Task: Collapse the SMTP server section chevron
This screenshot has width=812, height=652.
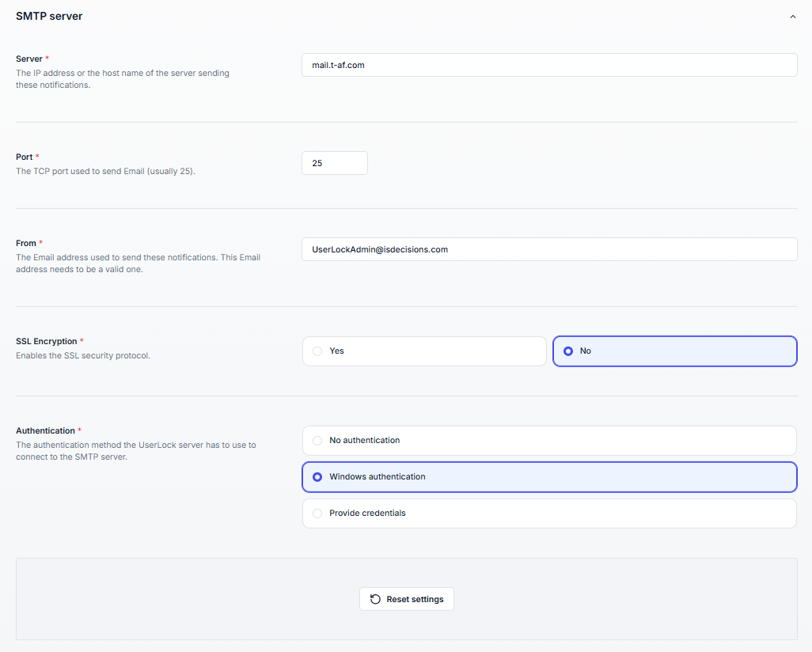Action: [792, 17]
